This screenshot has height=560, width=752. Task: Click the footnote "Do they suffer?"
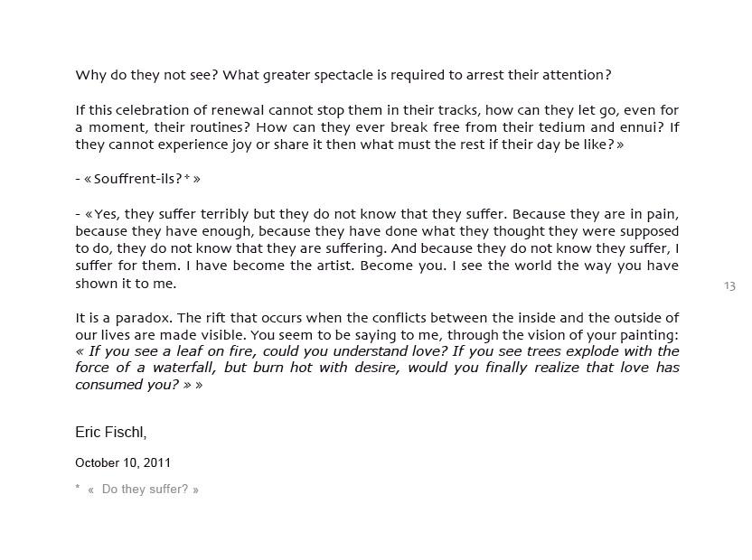145,489
